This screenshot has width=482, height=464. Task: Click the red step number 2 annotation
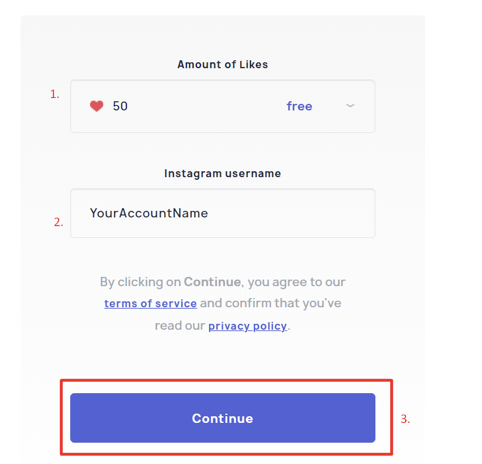58,222
